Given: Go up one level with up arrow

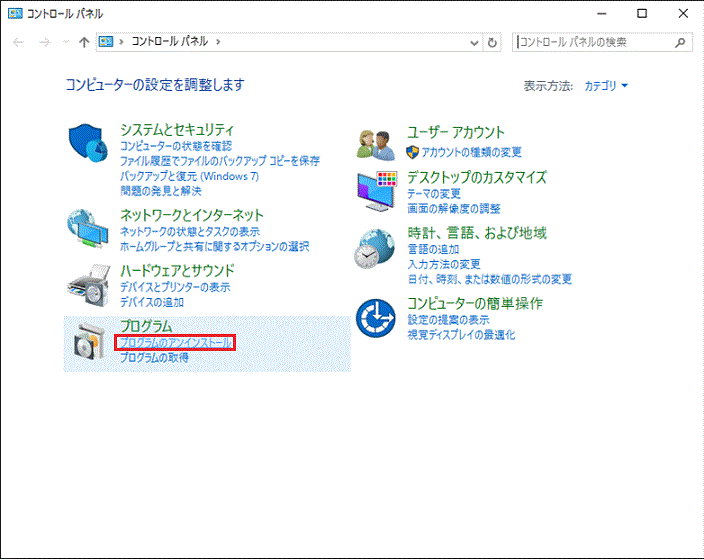Looking at the screenshot, I should [x=84, y=42].
